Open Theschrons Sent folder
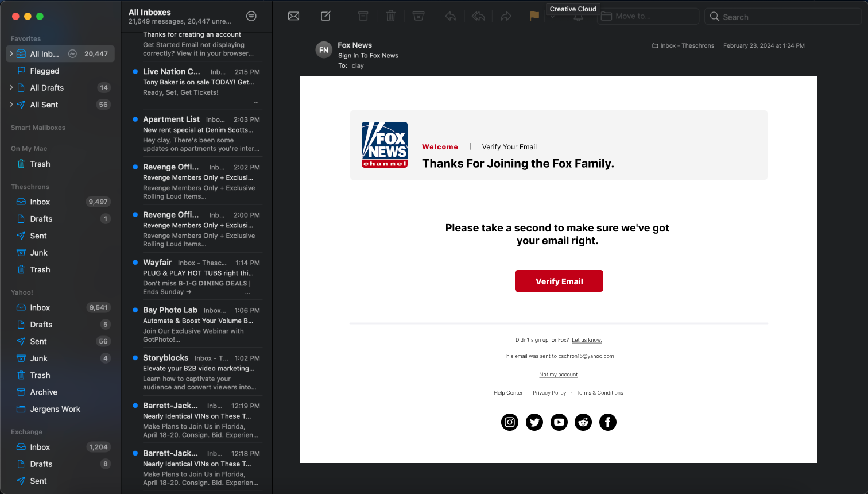868x494 pixels. click(60, 236)
